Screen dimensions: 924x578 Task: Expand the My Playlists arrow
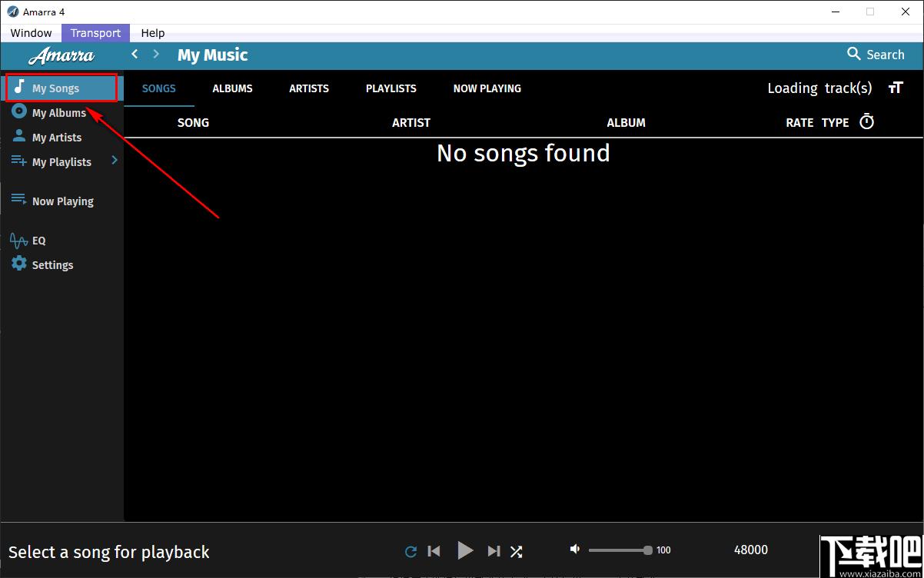pos(115,160)
